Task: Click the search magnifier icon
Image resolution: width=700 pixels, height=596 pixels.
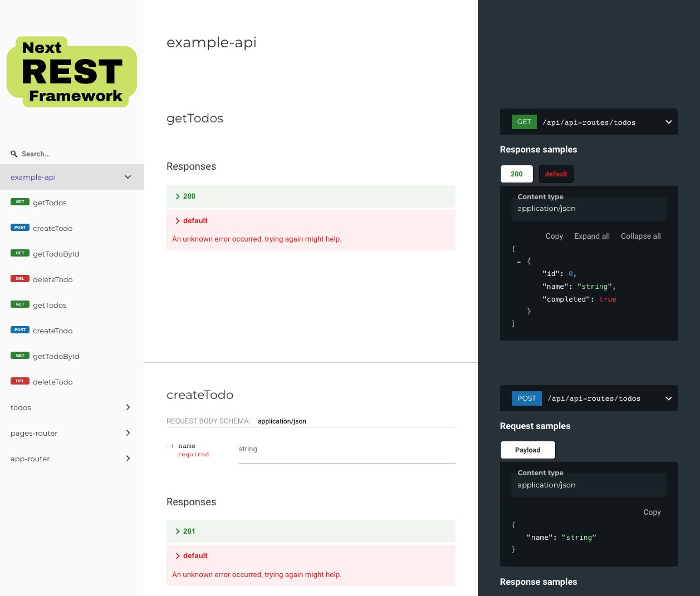Action: click(x=14, y=154)
